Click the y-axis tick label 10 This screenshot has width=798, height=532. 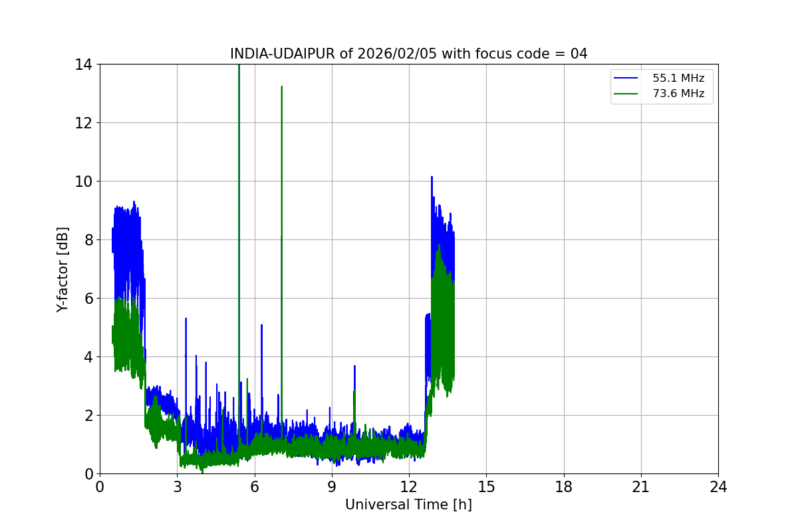coord(84,182)
